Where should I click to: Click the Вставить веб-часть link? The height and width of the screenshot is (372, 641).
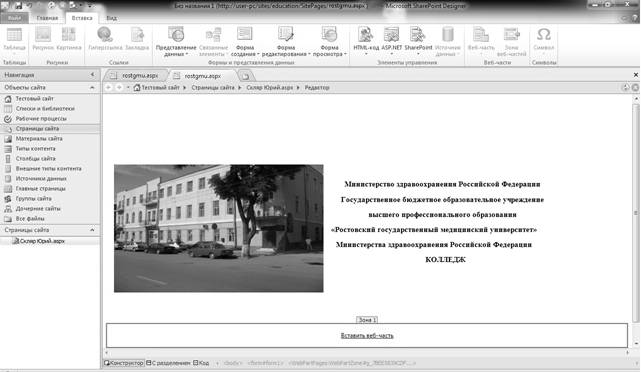point(367,336)
